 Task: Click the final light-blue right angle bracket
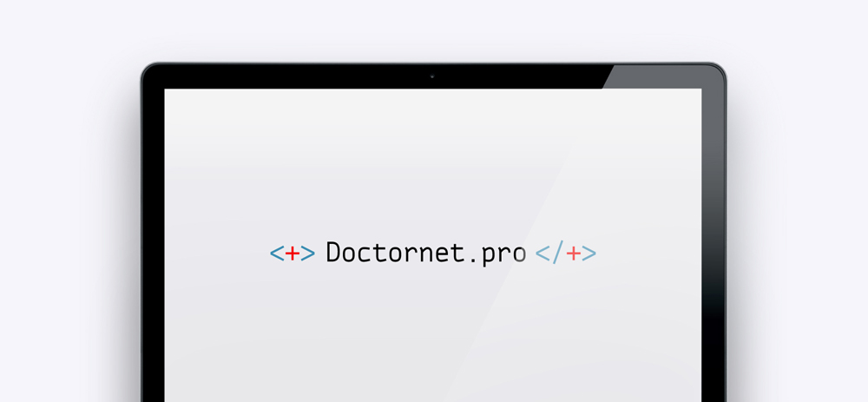(589, 254)
